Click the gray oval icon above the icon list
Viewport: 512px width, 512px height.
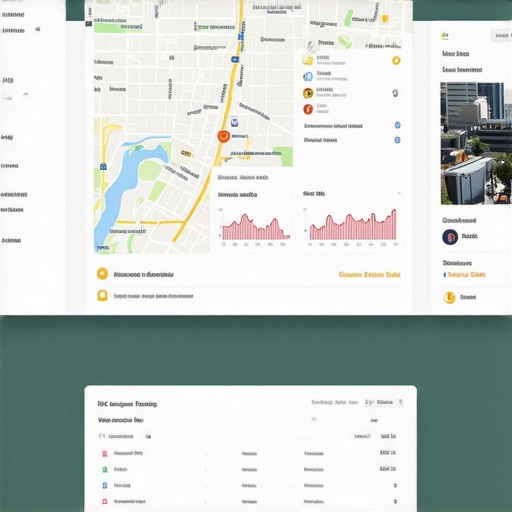311,46
